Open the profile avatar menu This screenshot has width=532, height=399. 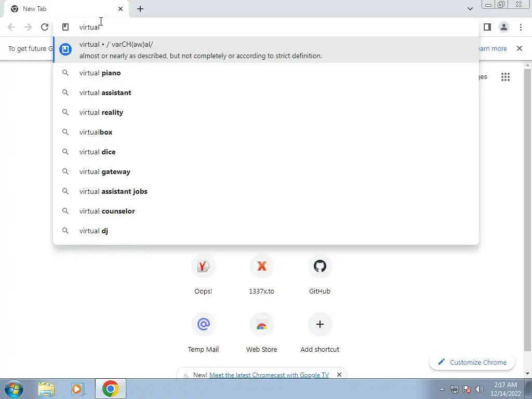click(x=504, y=27)
